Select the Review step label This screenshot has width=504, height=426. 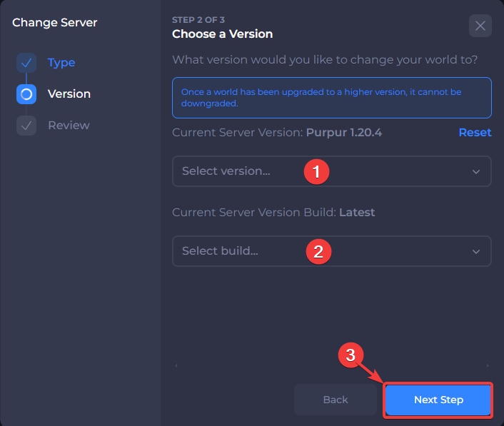(x=69, y=126)
